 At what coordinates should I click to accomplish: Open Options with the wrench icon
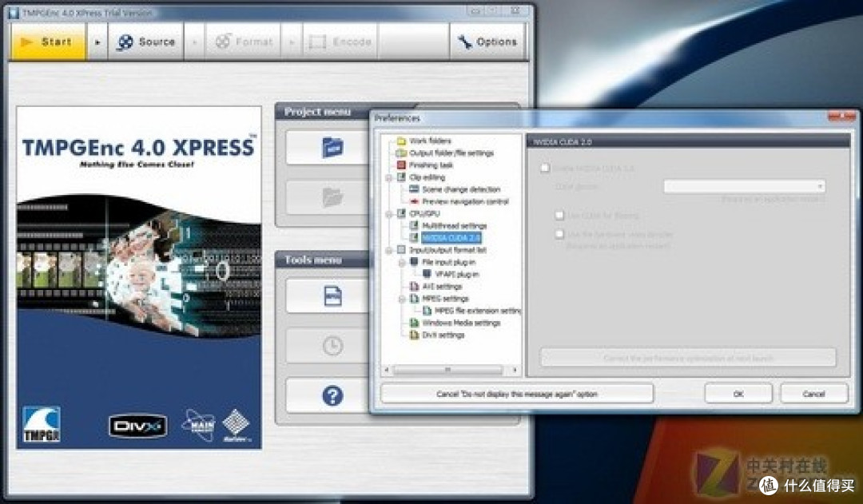pyautogui.click(x=487, y=42)
